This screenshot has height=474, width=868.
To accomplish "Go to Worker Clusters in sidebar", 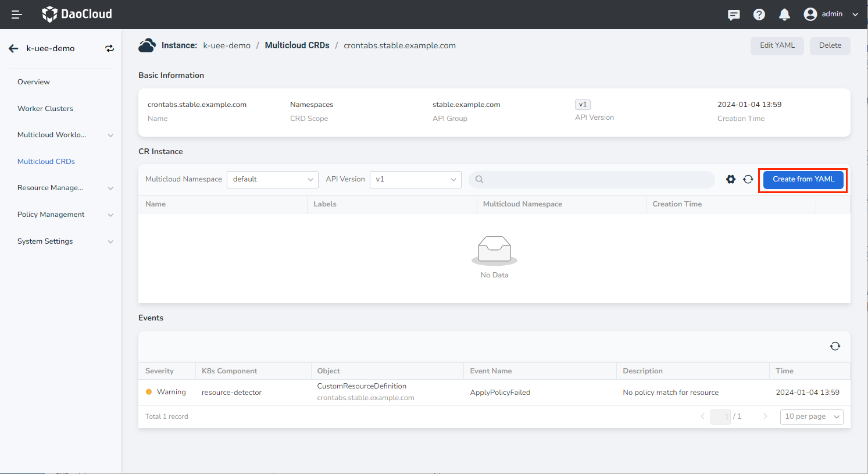I will click(x=45, y=109).
